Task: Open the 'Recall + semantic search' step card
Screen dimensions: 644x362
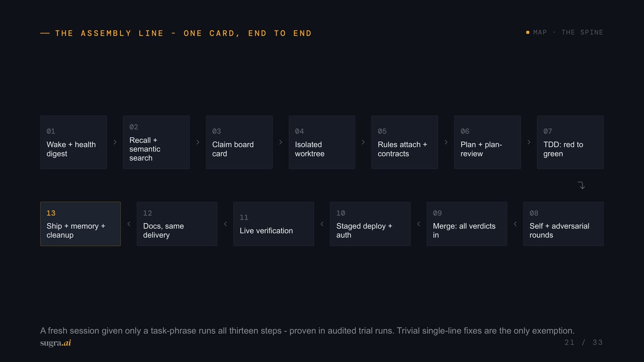Action: pyautogui.click(x=156, y=142)
